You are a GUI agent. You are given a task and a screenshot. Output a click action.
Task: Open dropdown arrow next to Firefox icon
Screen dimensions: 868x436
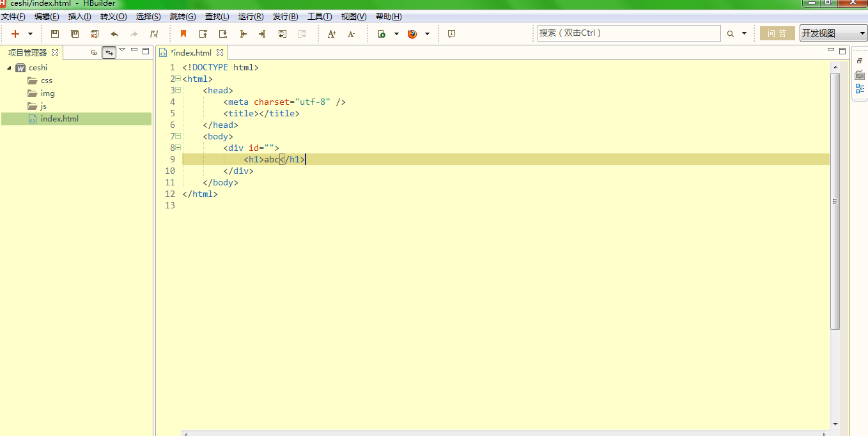(x=428, y=34)
